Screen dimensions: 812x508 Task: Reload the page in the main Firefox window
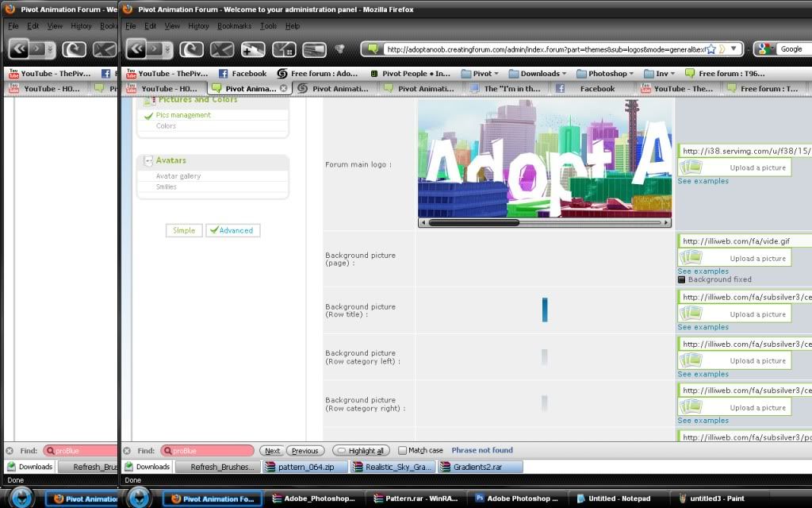pos(191,49)
